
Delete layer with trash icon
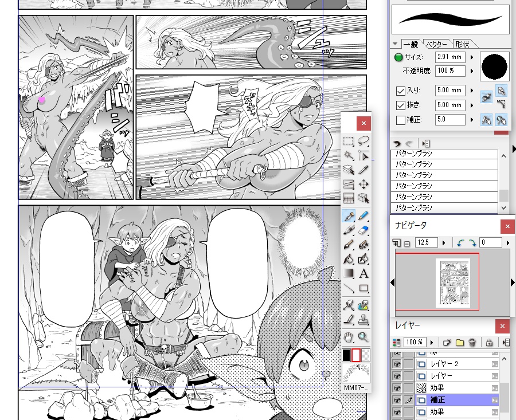[x=472, y=343]
